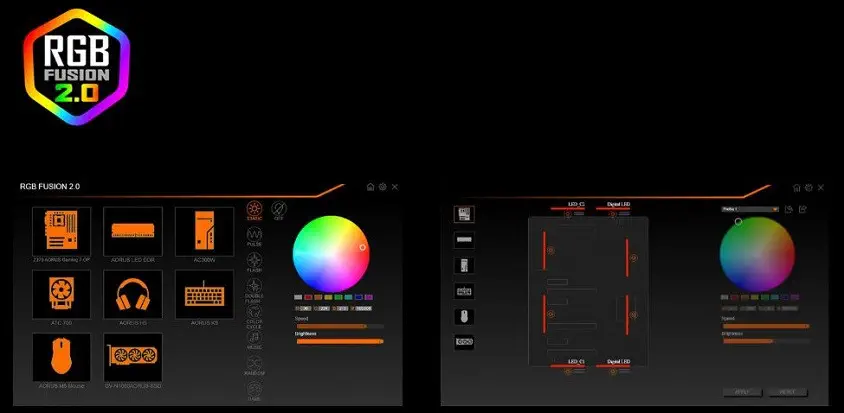The width and height of the screenshot is (844, 413).
Task: Click the APPLY button
Action: pos(742,391)
